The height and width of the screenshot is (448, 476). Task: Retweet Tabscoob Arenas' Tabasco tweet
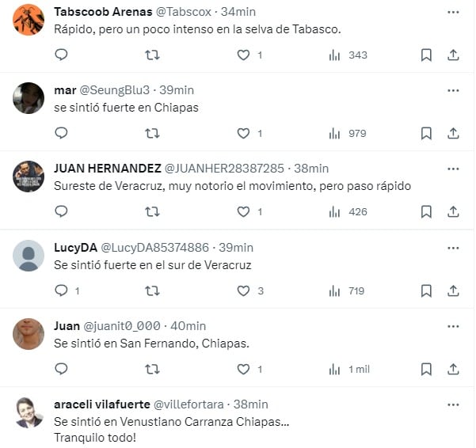click(152, 55)
